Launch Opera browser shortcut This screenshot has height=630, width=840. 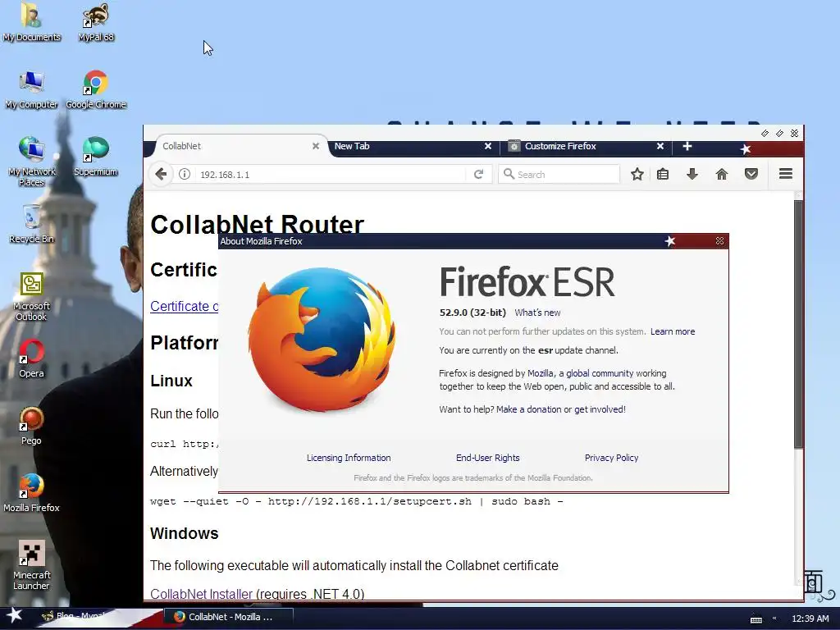tap(31, 358)
